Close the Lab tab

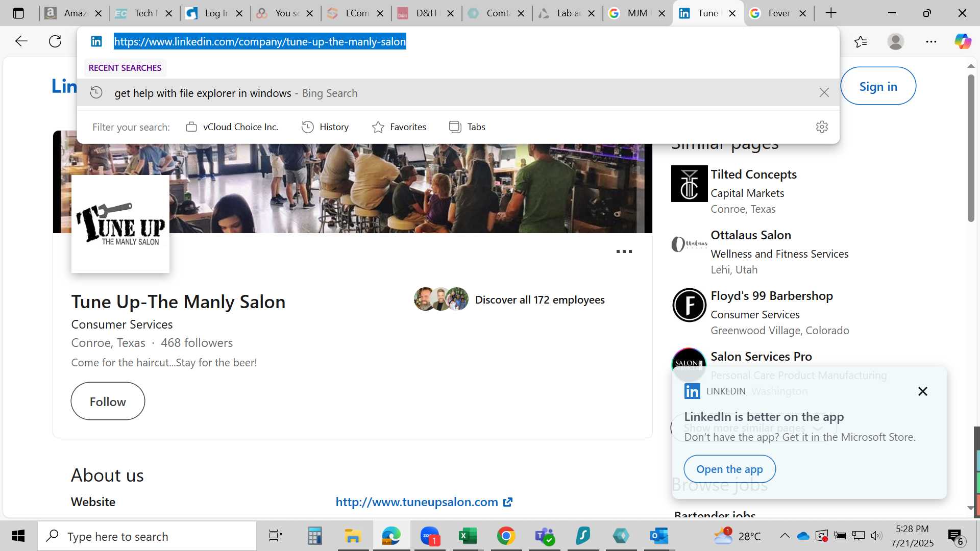592,13
